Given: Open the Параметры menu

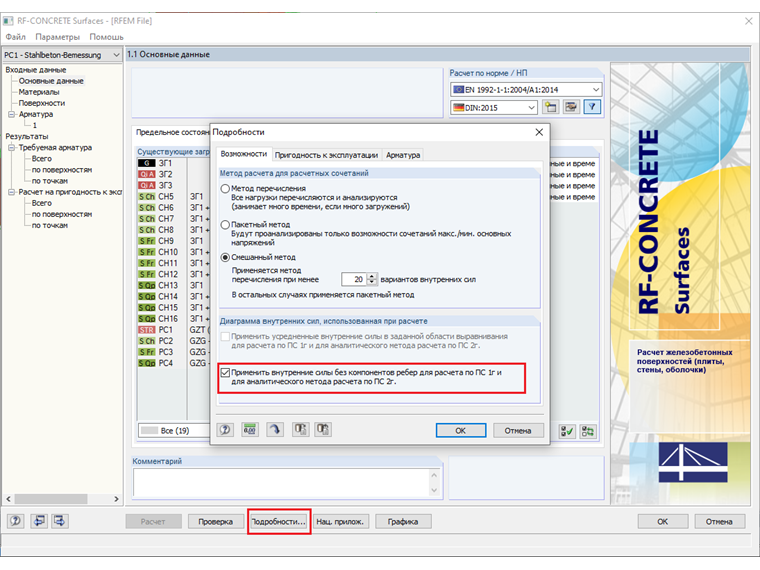Looking at the screenshot, I should pos(57,37).
